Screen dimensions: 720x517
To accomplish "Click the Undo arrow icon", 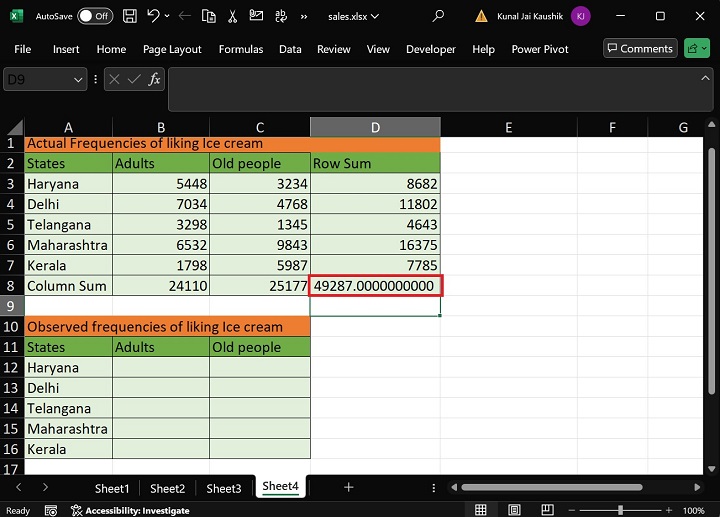I will (153, 16).
